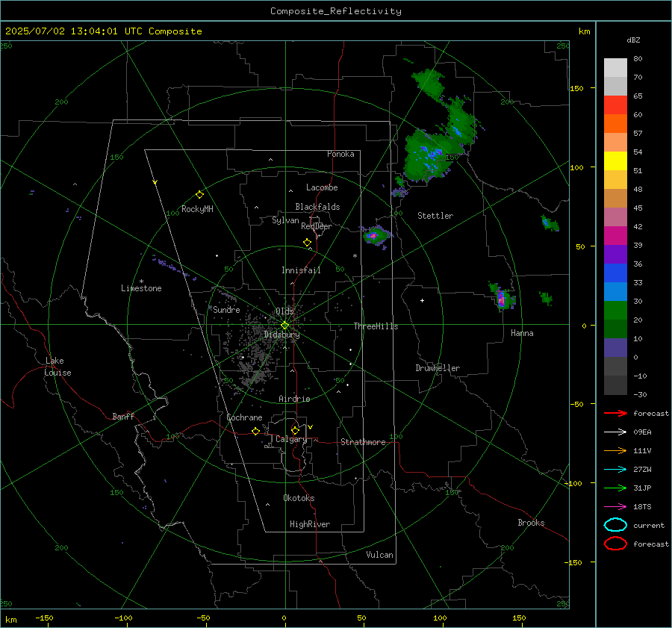
Task: Click the Sundre town label
Action: (x=226, y=310)
